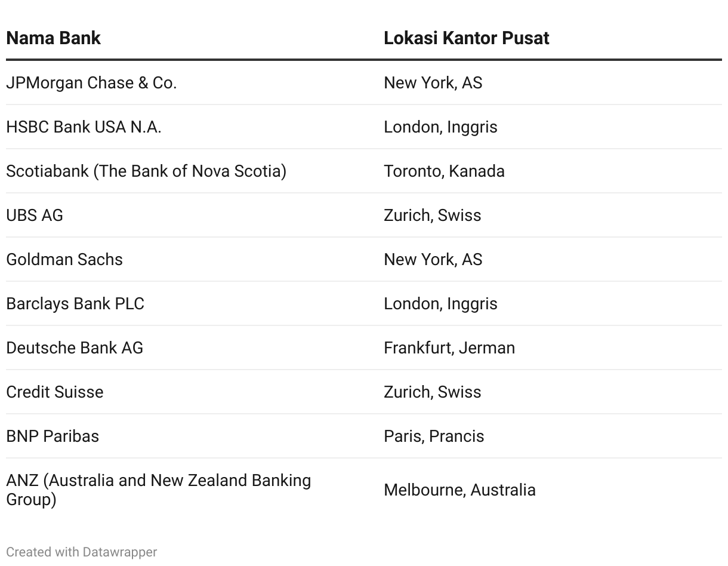This screenshot has width=728, height=566.
Task: Select the UBS AG row name
Action: click(35, 215)
